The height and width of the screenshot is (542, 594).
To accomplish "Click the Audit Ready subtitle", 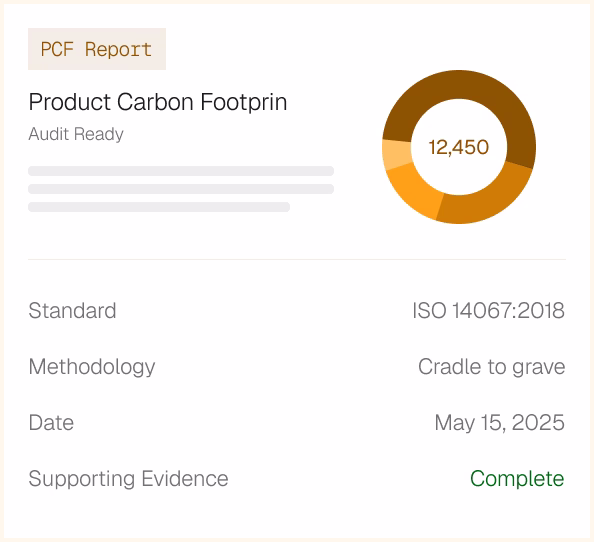I will (x=76, y=134).
